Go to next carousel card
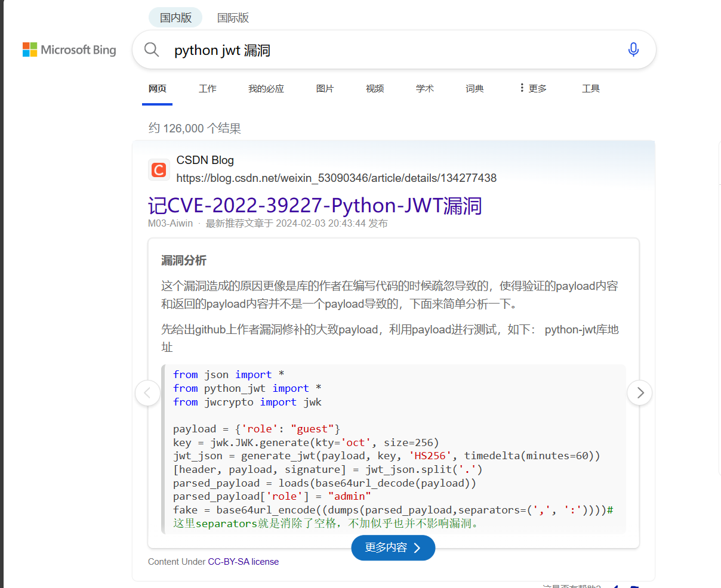Image resolution: width=721 pixels, height=588 pixels. [x=640, y=392]
